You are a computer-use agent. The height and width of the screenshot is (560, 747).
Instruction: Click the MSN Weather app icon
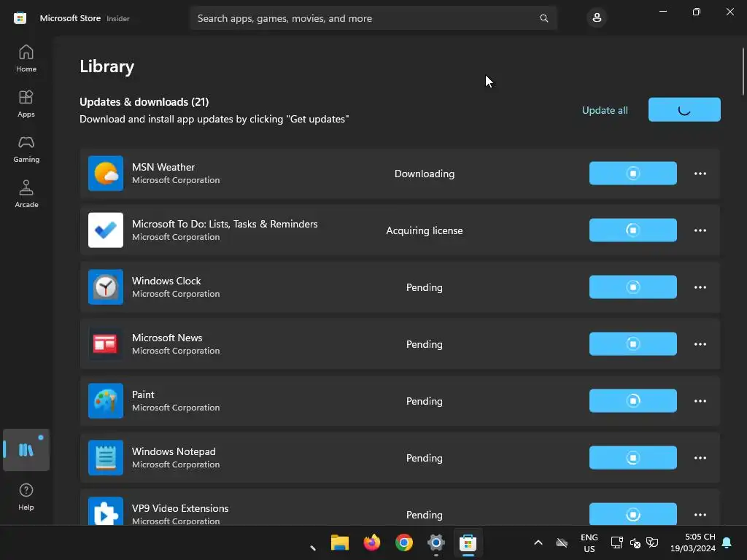pos(106,174)
